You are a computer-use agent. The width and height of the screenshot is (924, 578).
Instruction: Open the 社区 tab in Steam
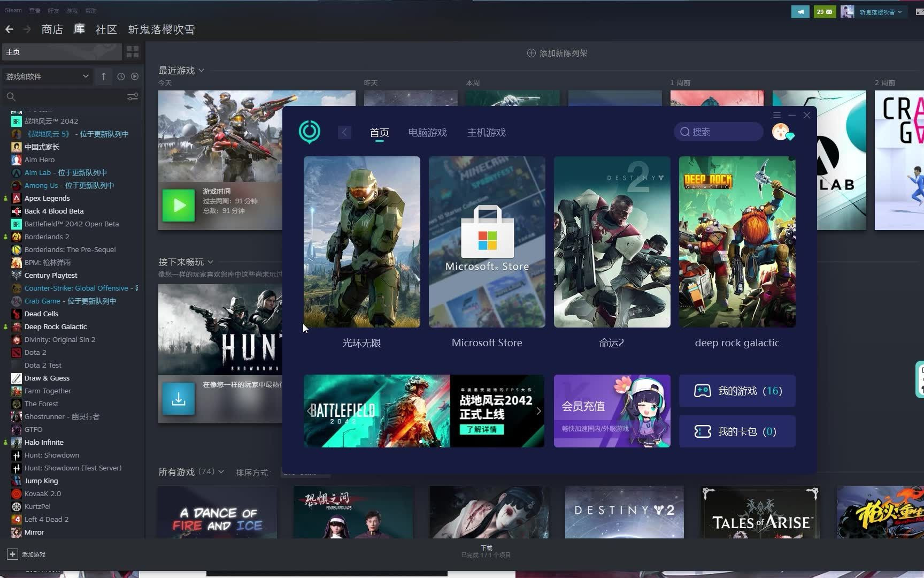tap(106, 29)
